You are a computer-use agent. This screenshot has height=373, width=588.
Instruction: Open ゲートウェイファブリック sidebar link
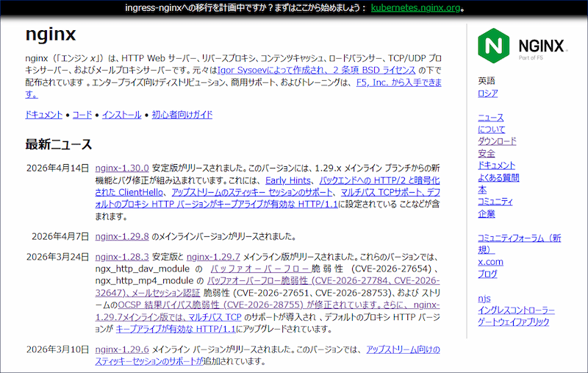513,322
